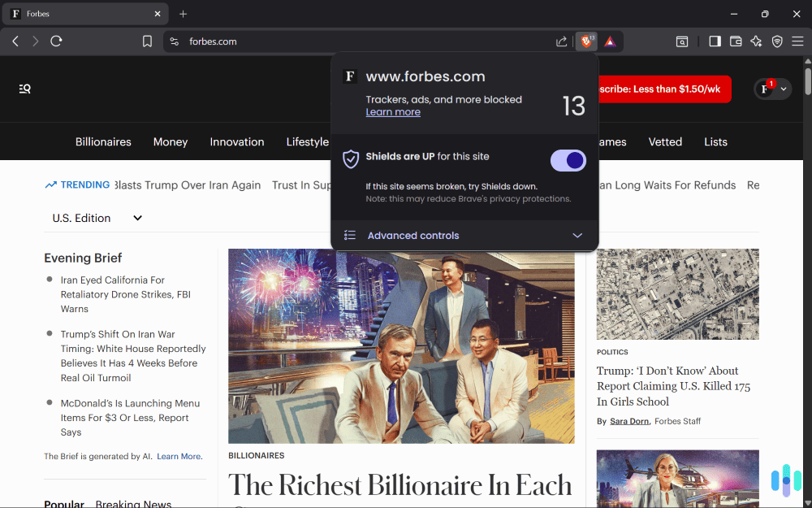Open the Brave Wallet icon
This screenshot has width=812, height=508.
point(735,41)
